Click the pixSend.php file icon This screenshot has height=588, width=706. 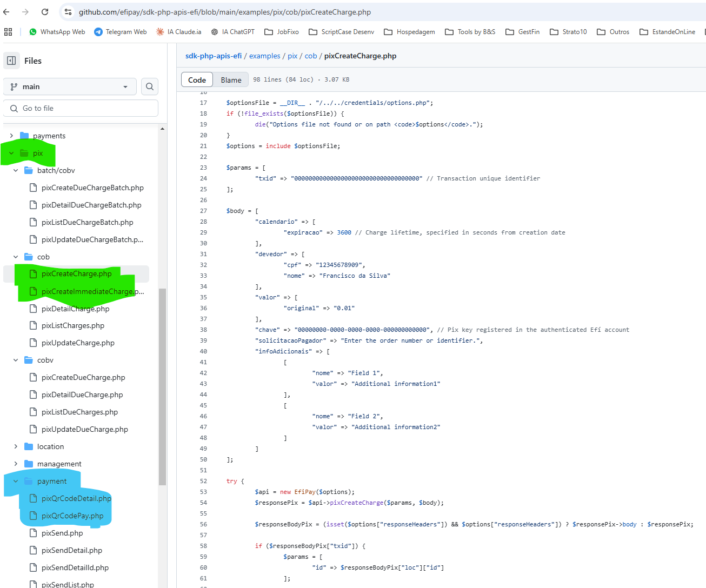(33, 533)
